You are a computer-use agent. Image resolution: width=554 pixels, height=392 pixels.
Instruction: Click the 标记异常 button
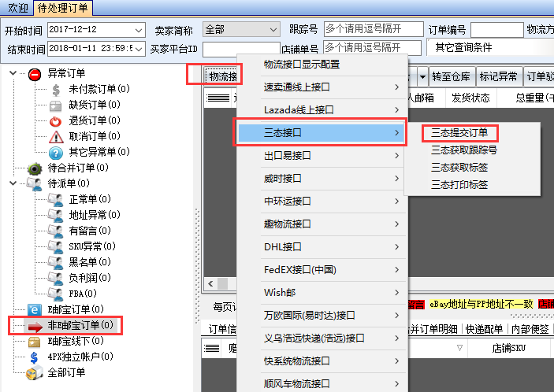(x=498, y=76)
